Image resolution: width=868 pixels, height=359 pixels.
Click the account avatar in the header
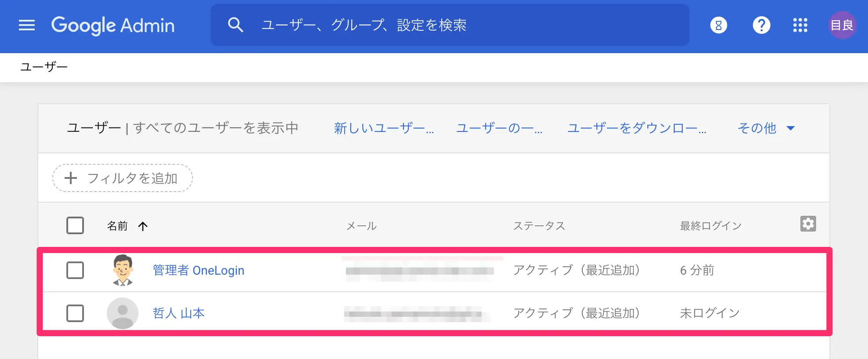pos(842,25)
